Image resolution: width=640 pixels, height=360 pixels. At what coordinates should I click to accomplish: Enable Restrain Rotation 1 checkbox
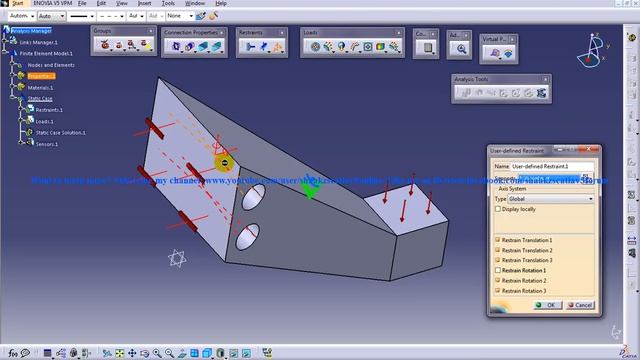click(x=498, y=270)
